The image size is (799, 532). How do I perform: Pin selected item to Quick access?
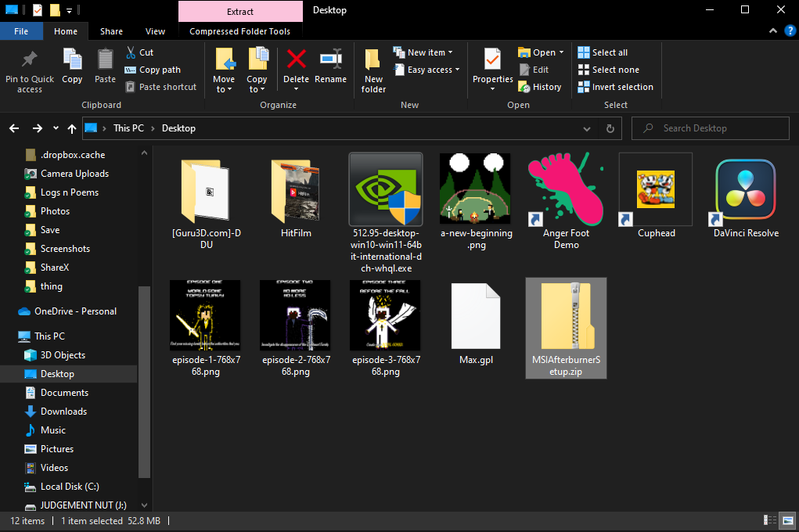coord(30,71)
